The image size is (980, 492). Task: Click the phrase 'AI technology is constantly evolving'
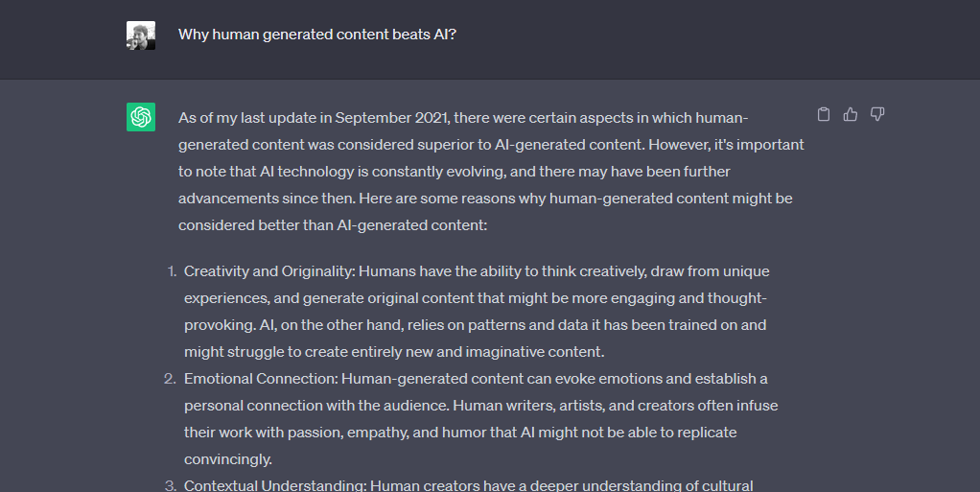coord(374,172)
